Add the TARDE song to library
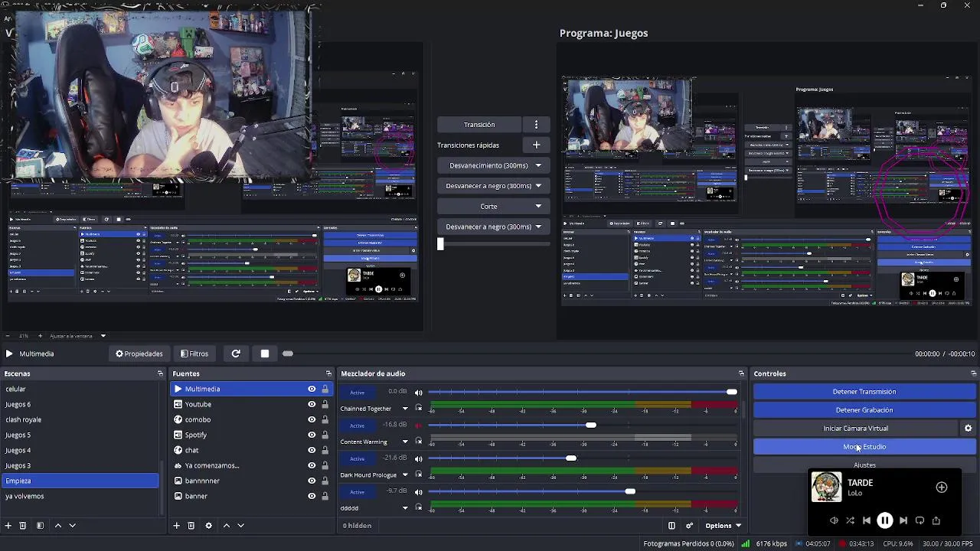This screenshot has width=980, height=551. [942, 487]
